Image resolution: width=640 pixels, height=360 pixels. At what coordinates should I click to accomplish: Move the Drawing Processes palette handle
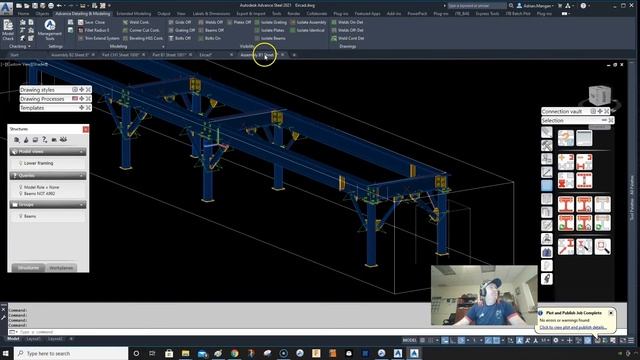tap(82, 98)
